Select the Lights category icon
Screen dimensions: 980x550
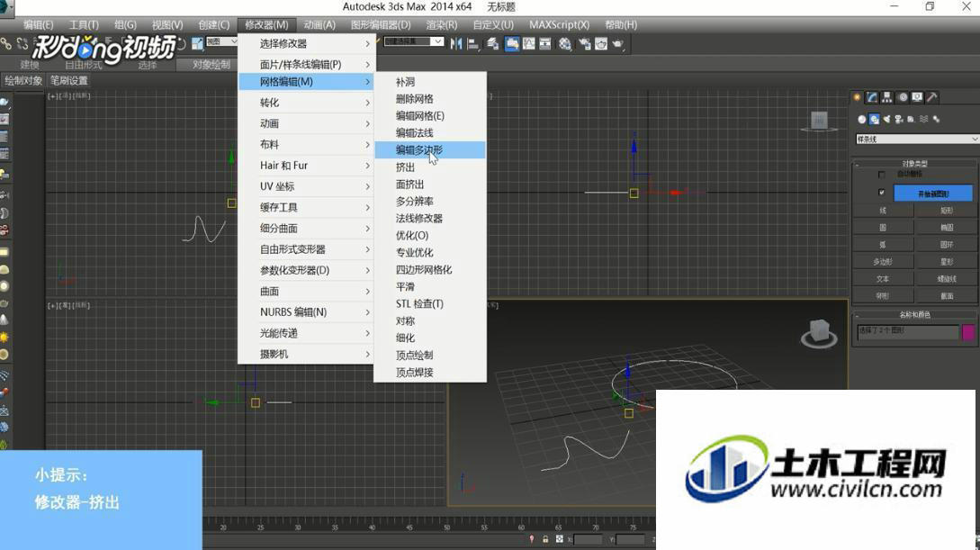point(886,119)
